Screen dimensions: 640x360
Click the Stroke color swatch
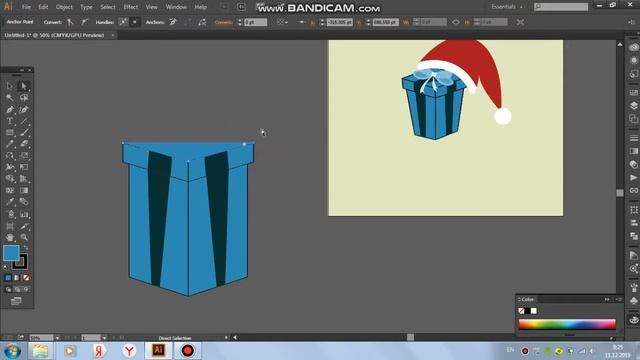20,262
